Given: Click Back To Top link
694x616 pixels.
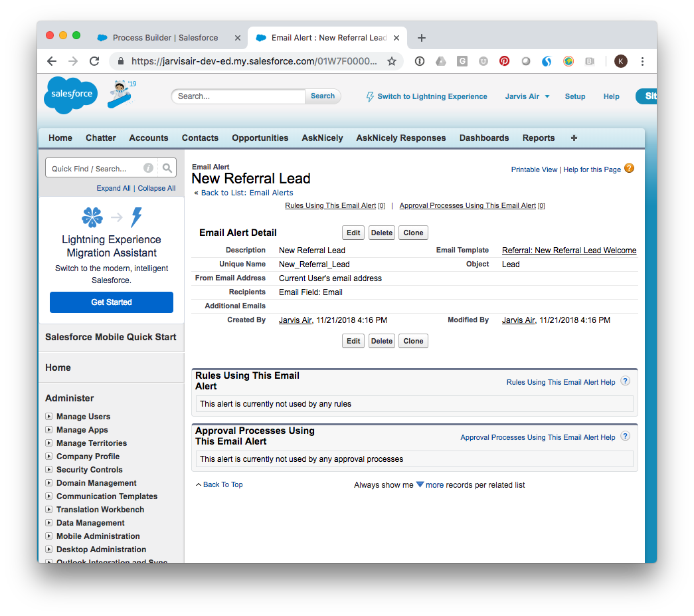Looking at the screenshot, I should tap(222, 484).
